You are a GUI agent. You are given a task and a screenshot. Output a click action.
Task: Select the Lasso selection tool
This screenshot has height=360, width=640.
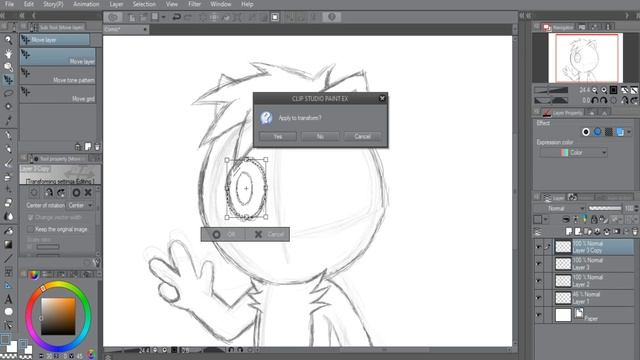coord(8,93)
